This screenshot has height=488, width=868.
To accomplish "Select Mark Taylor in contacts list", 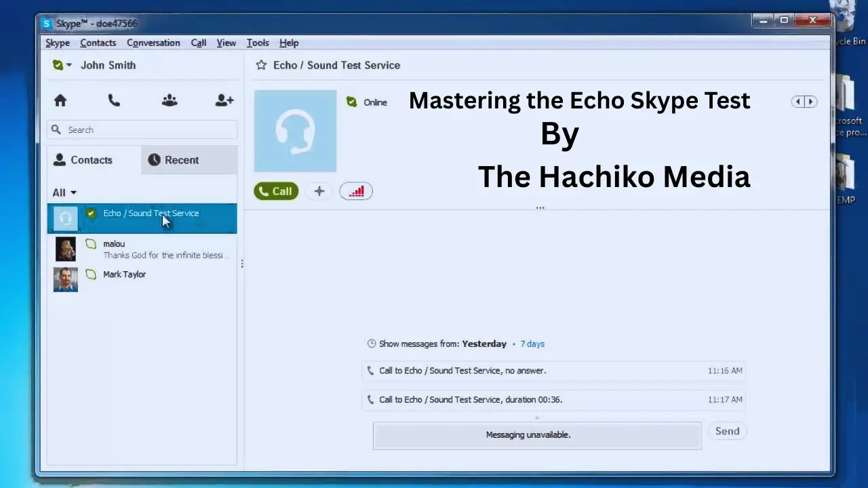I will (x=124, y=274).
